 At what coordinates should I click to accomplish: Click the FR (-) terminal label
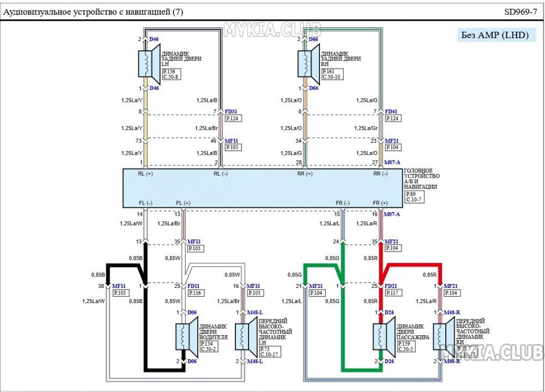coord(343,203)
